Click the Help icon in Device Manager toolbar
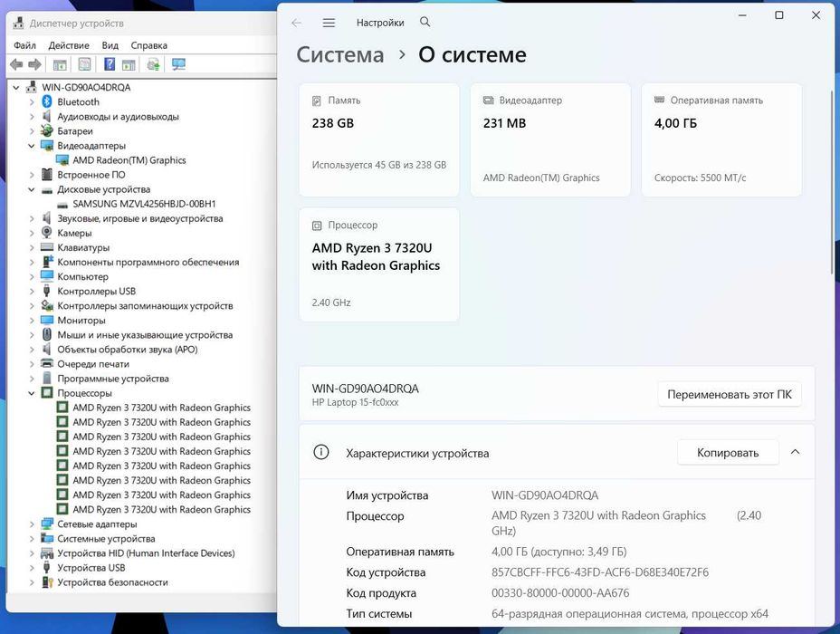Image resolution: width=840 pixels, height=634 pixels. click(x=110, y=65)
